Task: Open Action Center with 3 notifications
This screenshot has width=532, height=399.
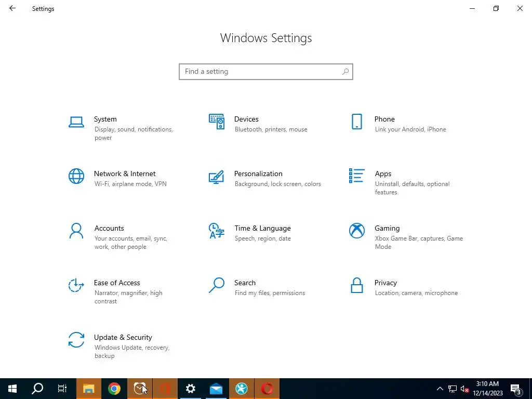Action: 516,389
